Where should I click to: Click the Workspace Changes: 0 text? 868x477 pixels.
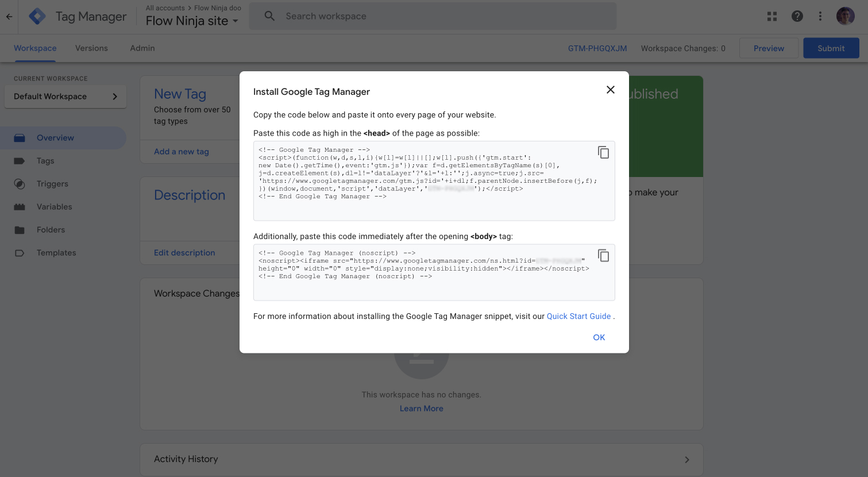(683, 48)
